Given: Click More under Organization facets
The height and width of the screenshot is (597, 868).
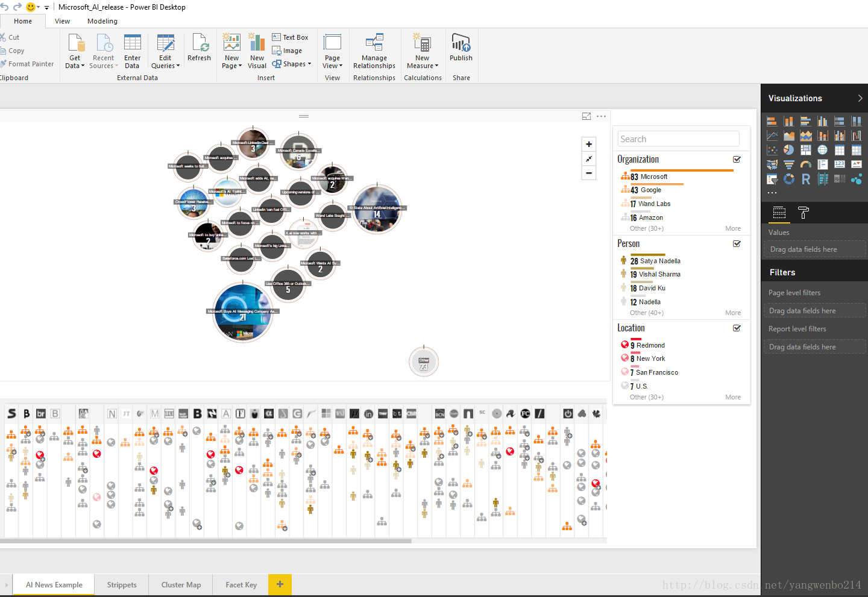Looking at the screenshot, I should [733, 228].
